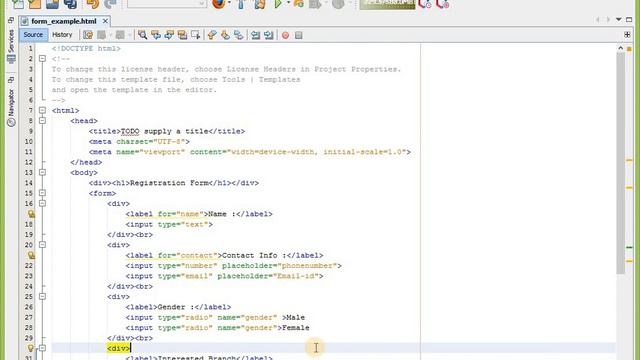Toggle rectangular selection mode
This screenshot has width=640, height=360.
point(196,35)
